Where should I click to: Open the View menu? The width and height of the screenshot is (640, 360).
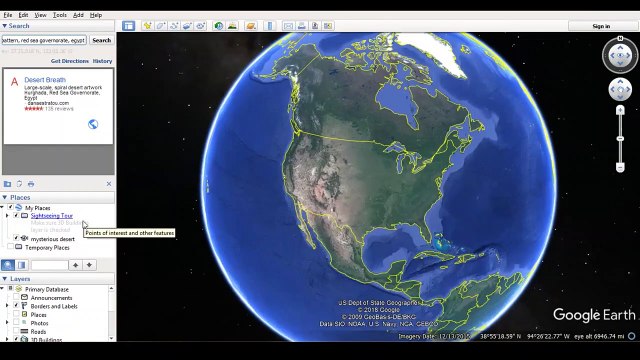(40, 15)
